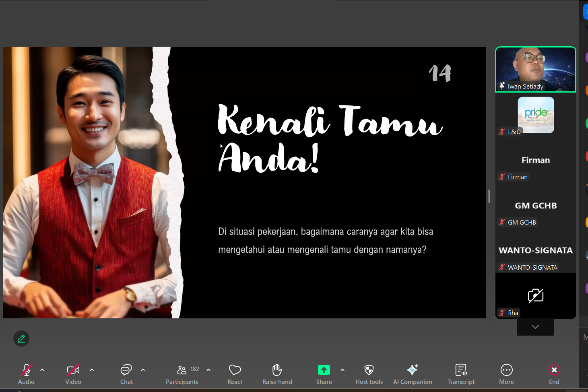Click the muted mic icon next to L&D
Viewport: 588px width, 392px height.
point(502,132)
